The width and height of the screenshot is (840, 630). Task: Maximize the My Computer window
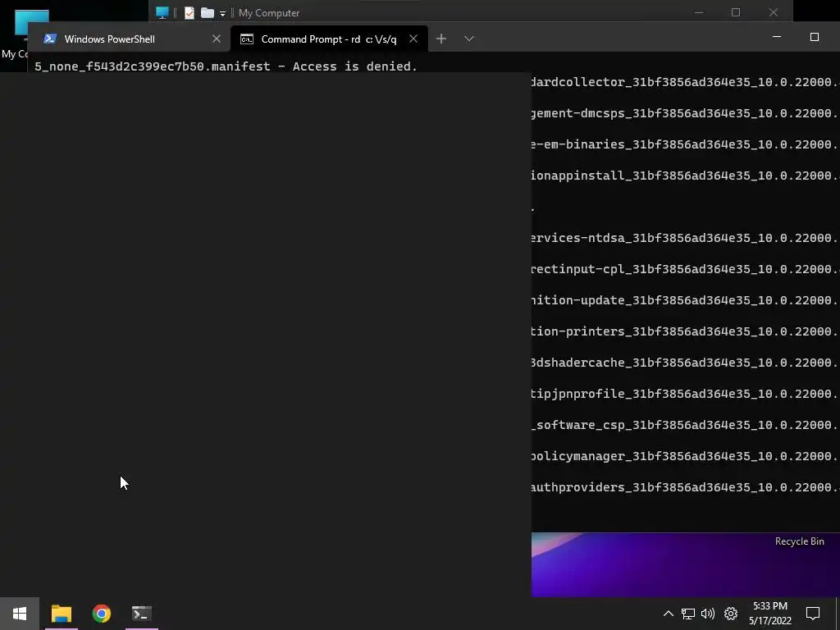pos(736,12)
